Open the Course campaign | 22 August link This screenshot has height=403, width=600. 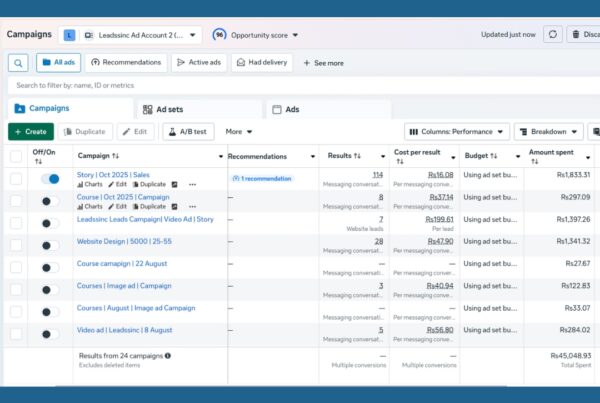(x=118, y=263)
